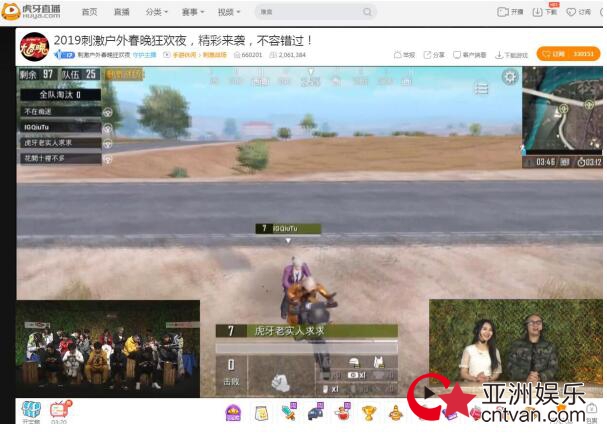This screenshot has height=433, width=607.
Task: Open 客户端看 watch-in-client option
Action: click(x=470, y=55)
